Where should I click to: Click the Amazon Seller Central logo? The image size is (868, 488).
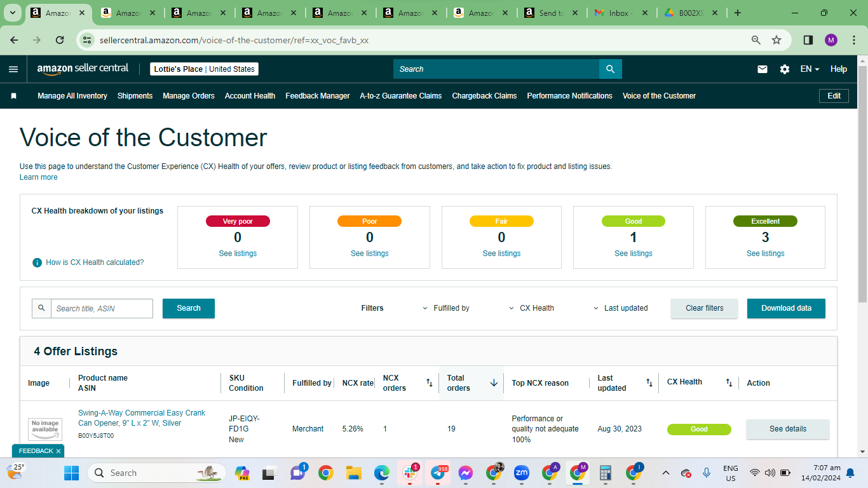pyautogui.click(x=83, y=69)
